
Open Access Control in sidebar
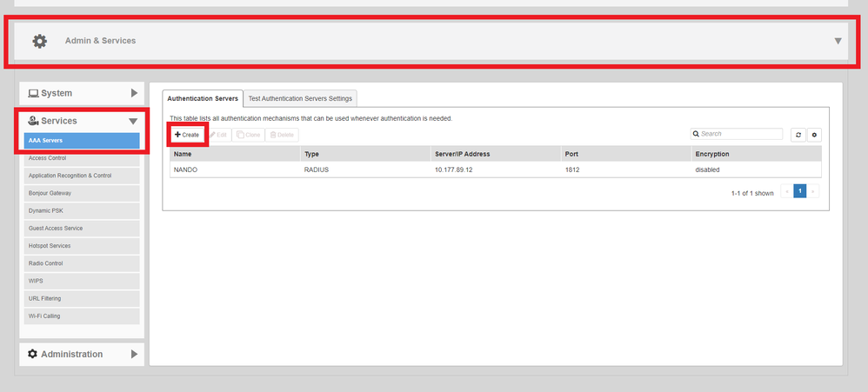click(48, 158)
